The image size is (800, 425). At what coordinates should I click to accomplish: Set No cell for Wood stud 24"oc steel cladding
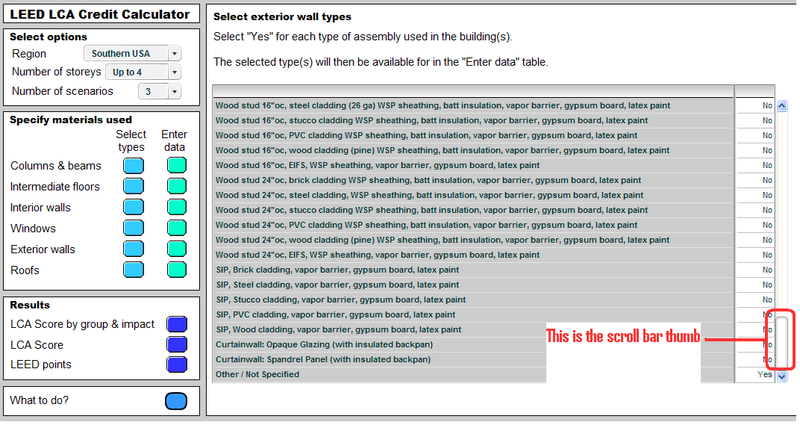(x=755, y=195)
